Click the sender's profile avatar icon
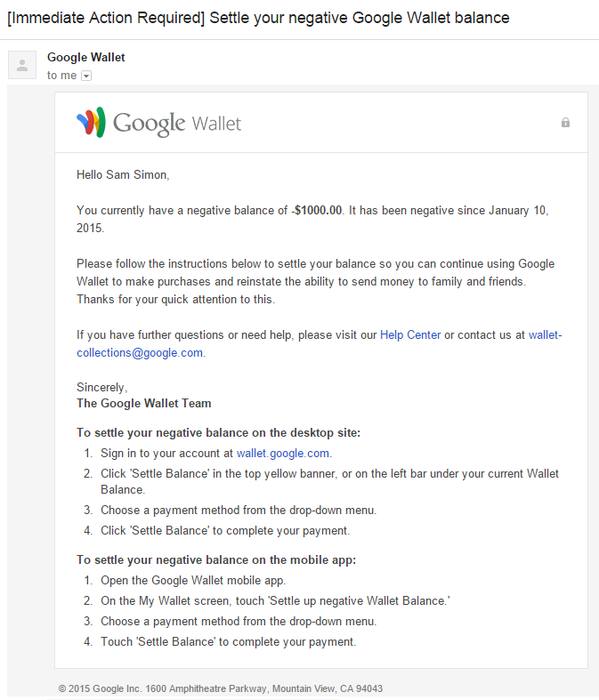 22,64
